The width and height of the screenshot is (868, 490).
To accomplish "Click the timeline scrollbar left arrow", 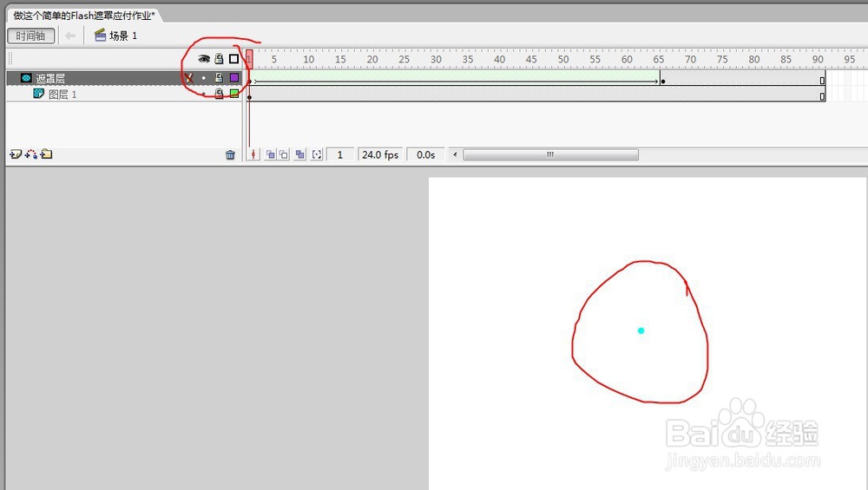I will coord(455,154).
